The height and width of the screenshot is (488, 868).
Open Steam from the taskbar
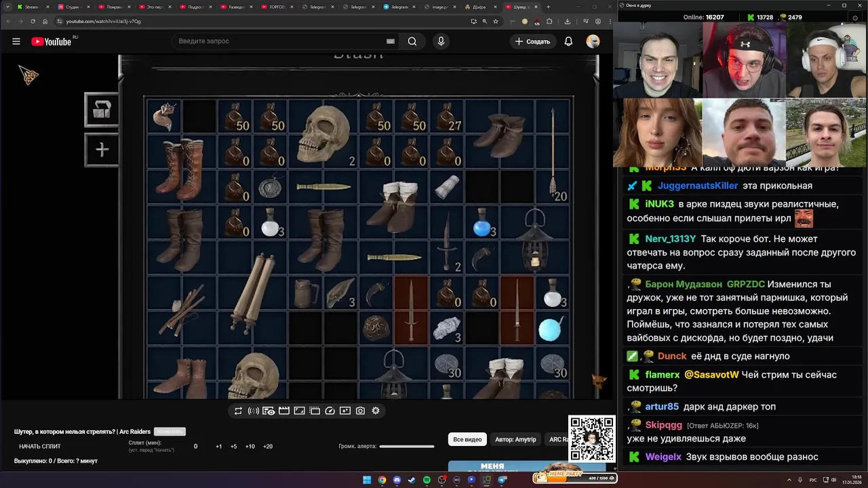click(x=412, y=480)
